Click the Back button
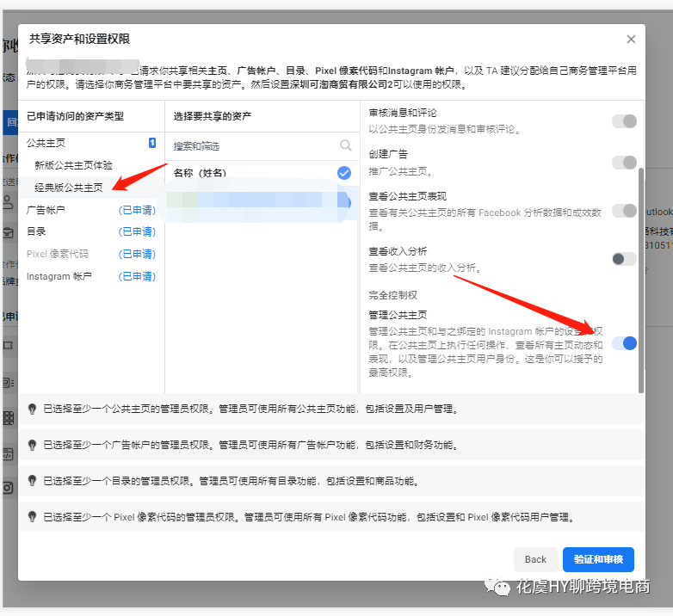Screen dimensions: 673x616 point(535,559)
